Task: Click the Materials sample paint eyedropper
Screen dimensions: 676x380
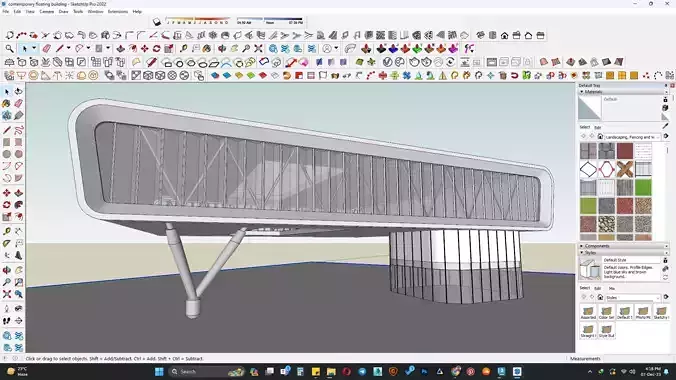Action: (666, 126)
